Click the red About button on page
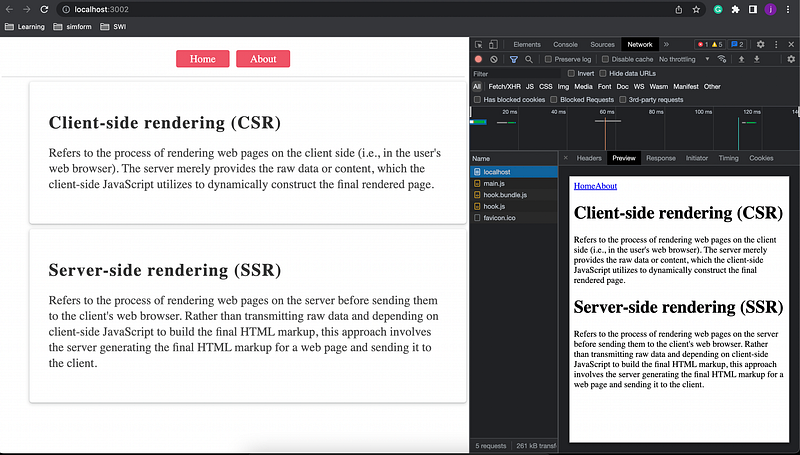 click(x=263, y=59)
